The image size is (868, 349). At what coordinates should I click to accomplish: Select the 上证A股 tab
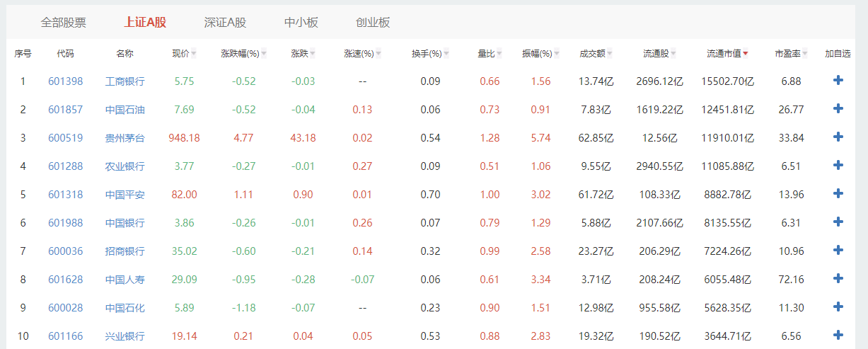coord(145,23)
